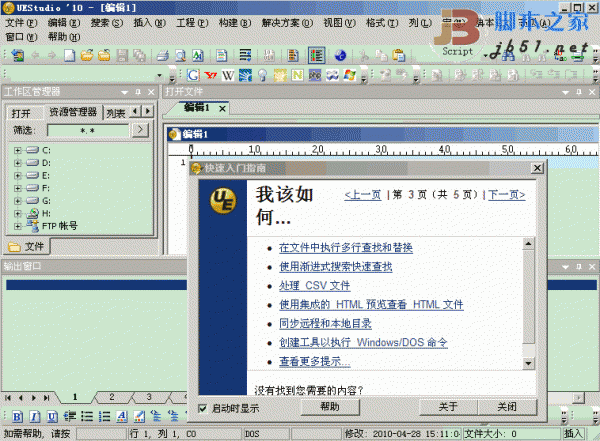Click the Italic I formatting icon
This screenshot has width=600, height=441.
click(35, 417)
